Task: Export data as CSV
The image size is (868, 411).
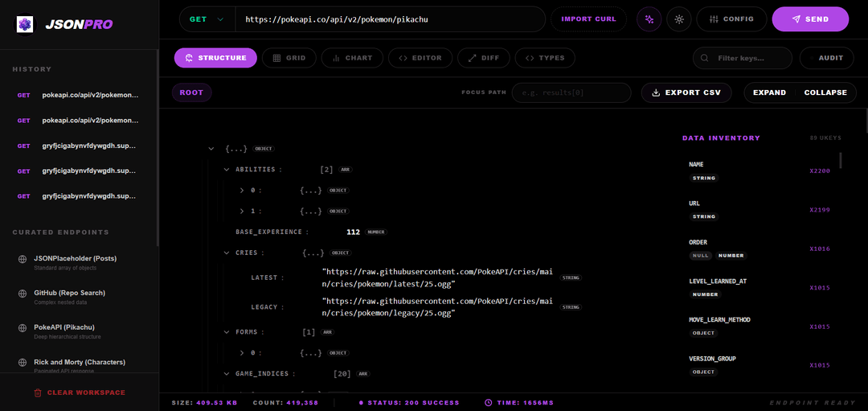Action: (x=686, y=92)
